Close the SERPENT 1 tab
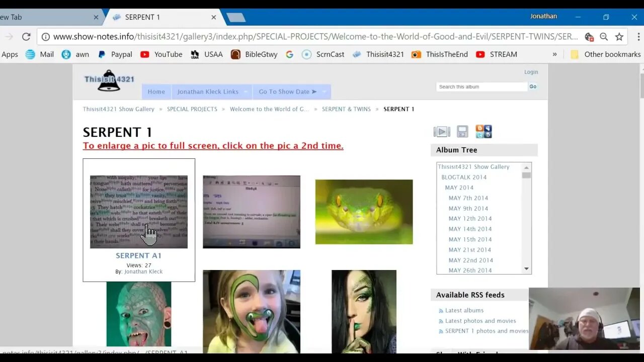This screenshot has width=644, height=362. click(x=214, y=17)
